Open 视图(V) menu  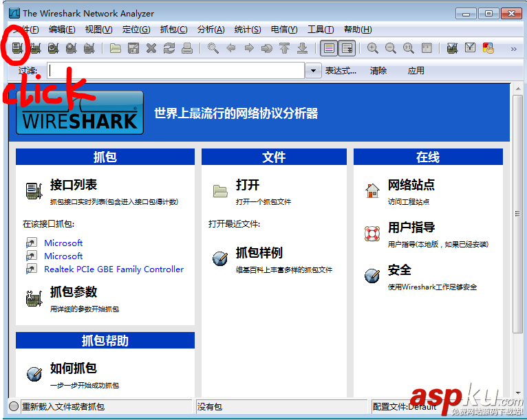[99, 30]
